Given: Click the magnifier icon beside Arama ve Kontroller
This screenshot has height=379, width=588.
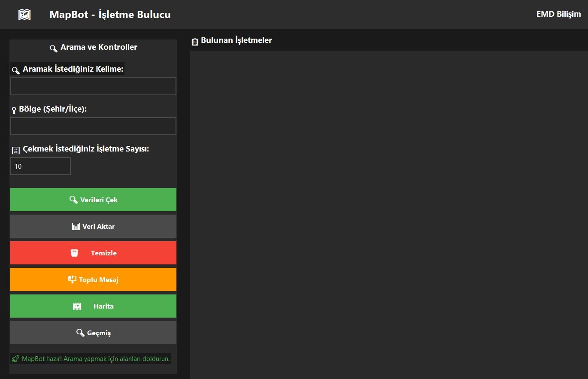Looking at the screenshot, I should pos(54,48).
